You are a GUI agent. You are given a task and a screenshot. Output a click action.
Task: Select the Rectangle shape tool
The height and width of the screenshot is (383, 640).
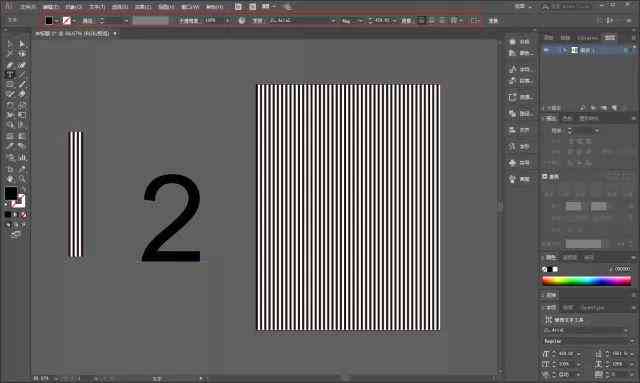click(10, 85)
